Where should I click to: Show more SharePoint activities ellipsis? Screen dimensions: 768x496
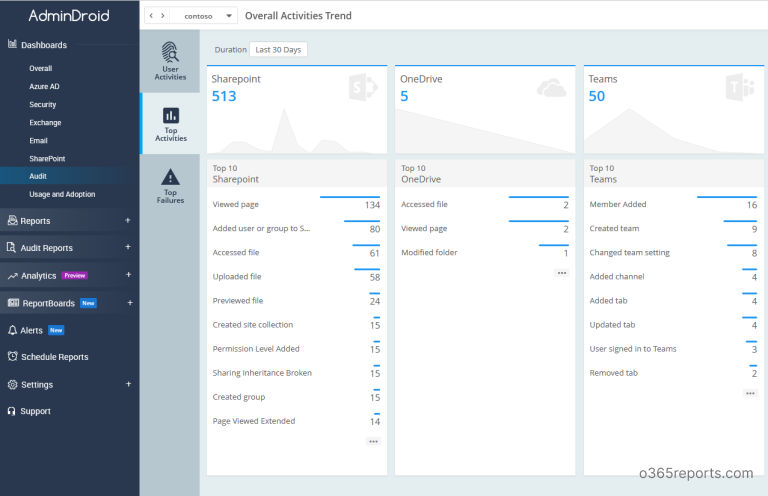coord(373,442)
